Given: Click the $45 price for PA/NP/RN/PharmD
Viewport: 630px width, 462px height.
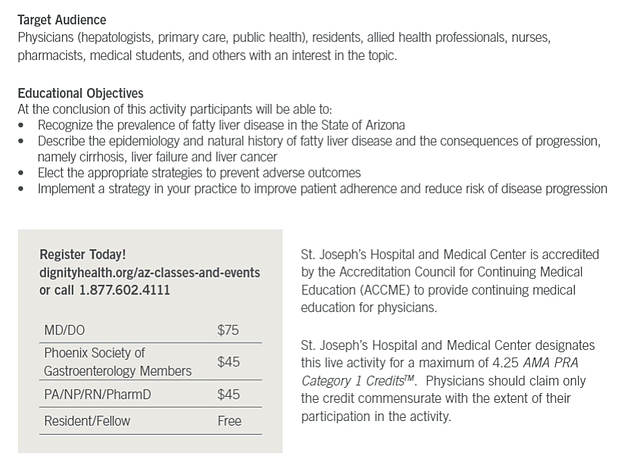Looking at the screenshot, I should tap(228, 394).
